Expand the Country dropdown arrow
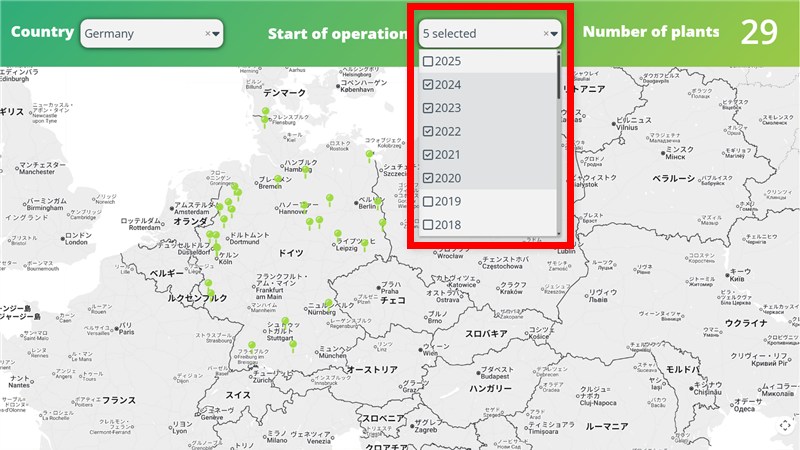The image size is (800, 450). [216, 33]
